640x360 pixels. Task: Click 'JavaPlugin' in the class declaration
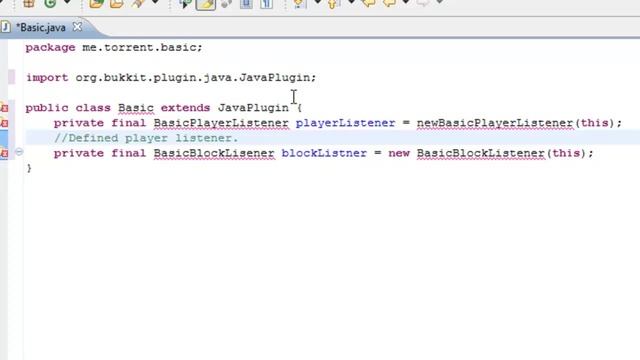[x=253, y=108]
